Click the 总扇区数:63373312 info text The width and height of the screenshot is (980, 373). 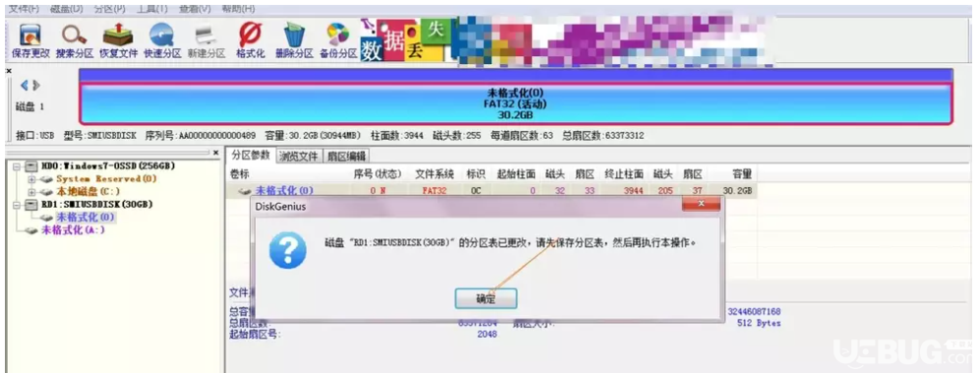pyautogui.click(x=603, y=135)
